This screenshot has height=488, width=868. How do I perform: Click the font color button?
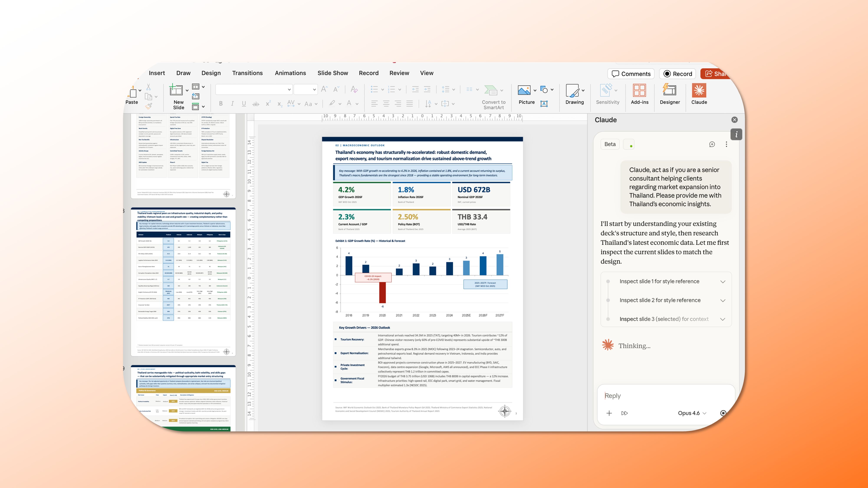[x=349, y=104]
